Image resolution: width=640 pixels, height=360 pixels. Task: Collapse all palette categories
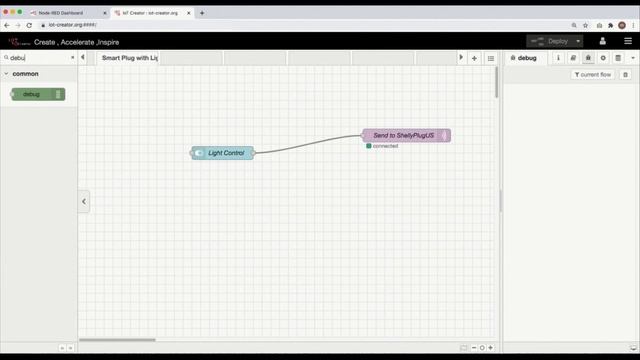point(62,348)
